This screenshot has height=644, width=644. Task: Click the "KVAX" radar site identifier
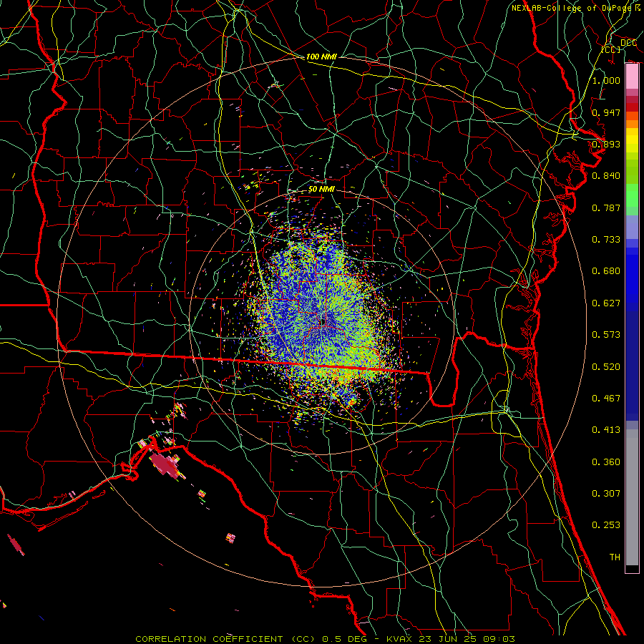pos(399,639)
